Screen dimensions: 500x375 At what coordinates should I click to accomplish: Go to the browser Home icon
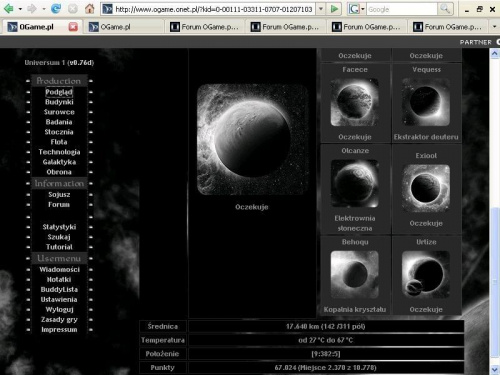pyautogui.click(x=89, y=9)
